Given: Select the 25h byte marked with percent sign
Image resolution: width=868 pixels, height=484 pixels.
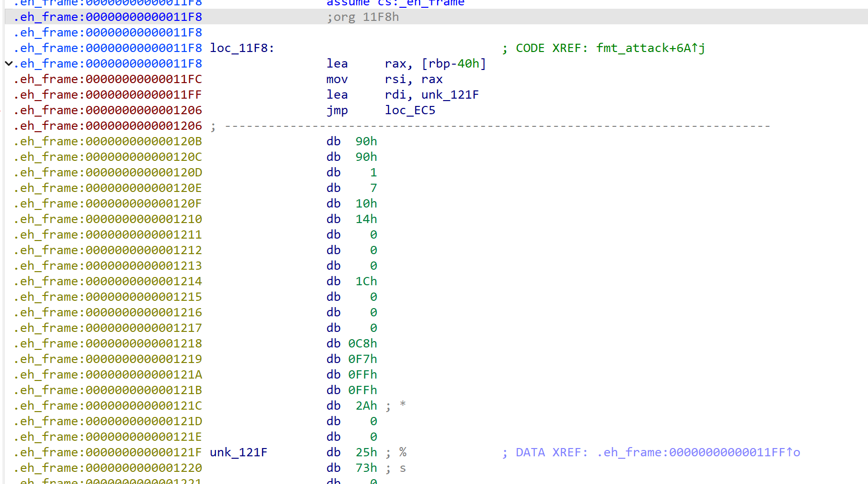Looking at the screenshot, I should pyautogui.click(x=366, y=452).
